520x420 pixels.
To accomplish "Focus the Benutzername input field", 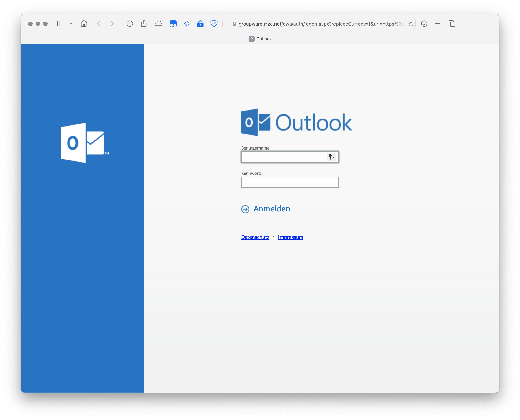I will coord(290,157).
